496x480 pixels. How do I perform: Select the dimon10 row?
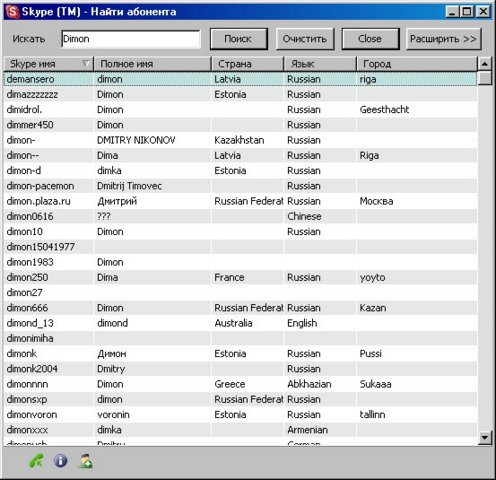click(x=240, y=232)
